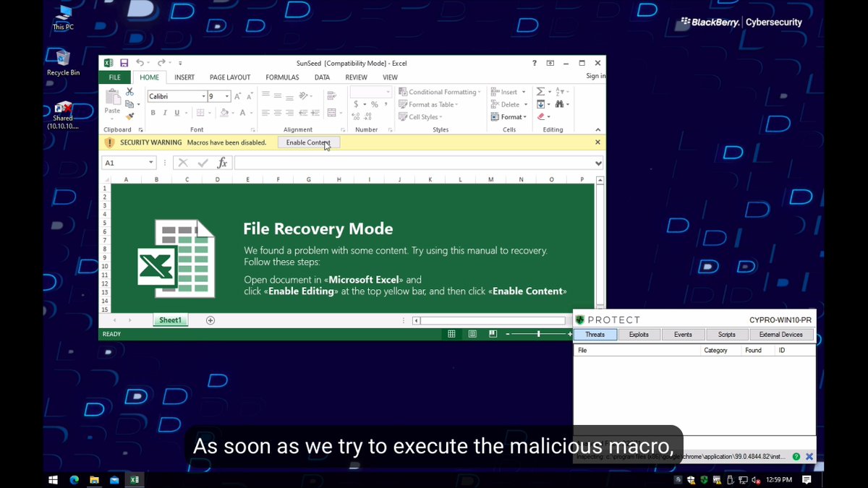Click Decrease Font Size icon
The width and height of the screenshot is (868, 488).
point(250,96)
